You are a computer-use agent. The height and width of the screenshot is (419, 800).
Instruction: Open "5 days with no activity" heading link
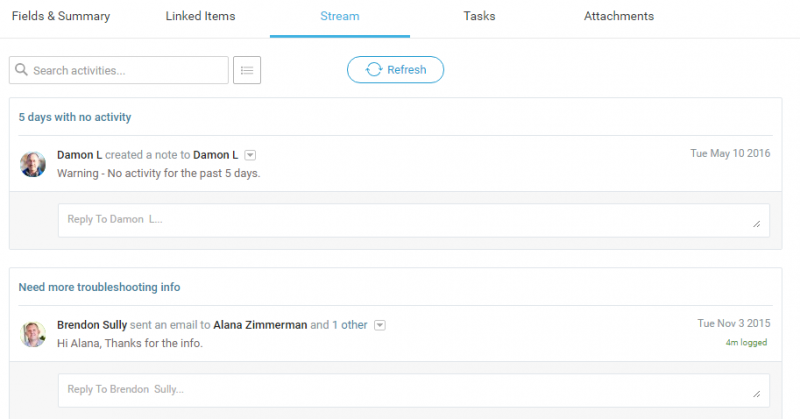pos(75,117)
